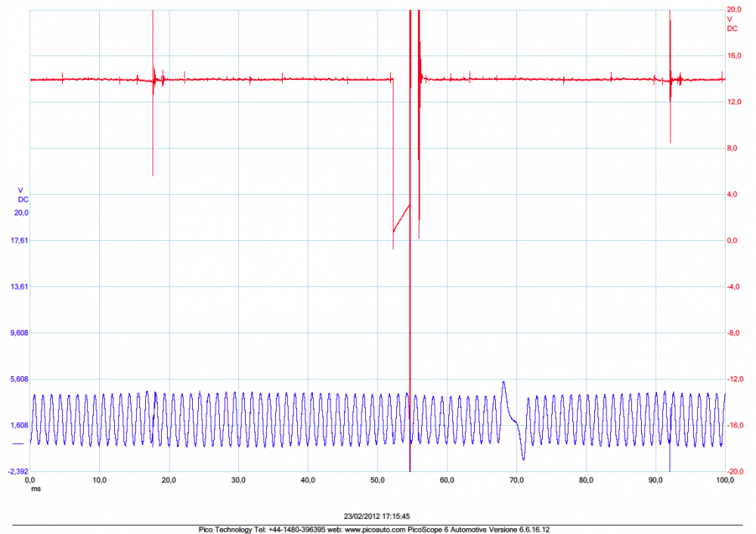Click the red axis 0,0 volt label
Screen dimensions: 756x534
pos(732,241)
